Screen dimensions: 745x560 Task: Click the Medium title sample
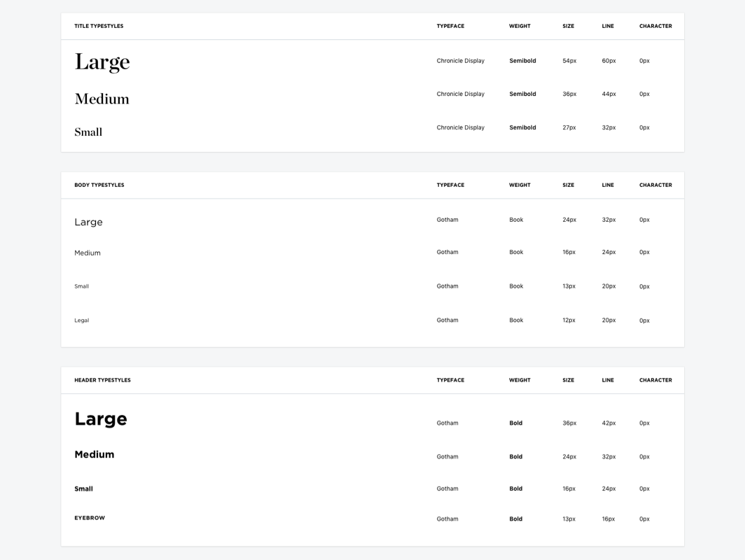tap(102, 98)
